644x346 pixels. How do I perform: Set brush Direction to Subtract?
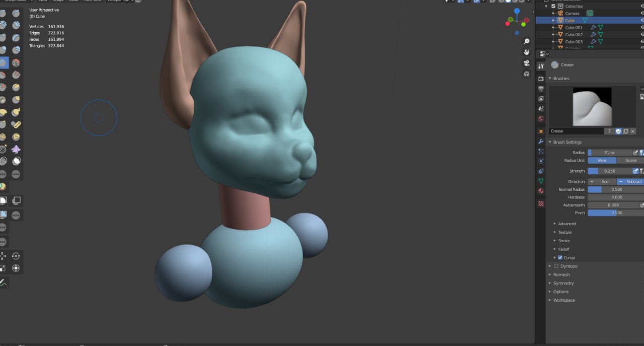(631, 181)
